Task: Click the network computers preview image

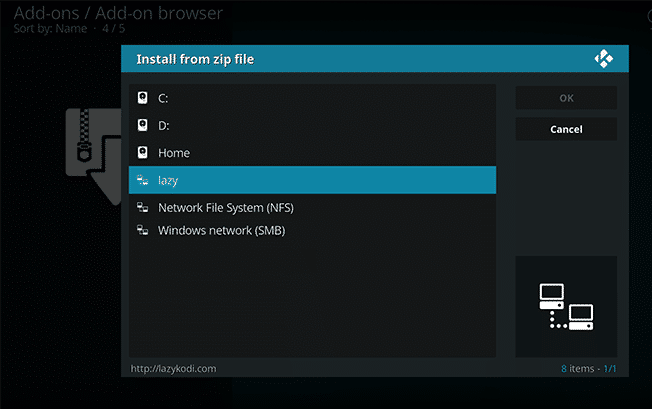Action: [566, 306]
